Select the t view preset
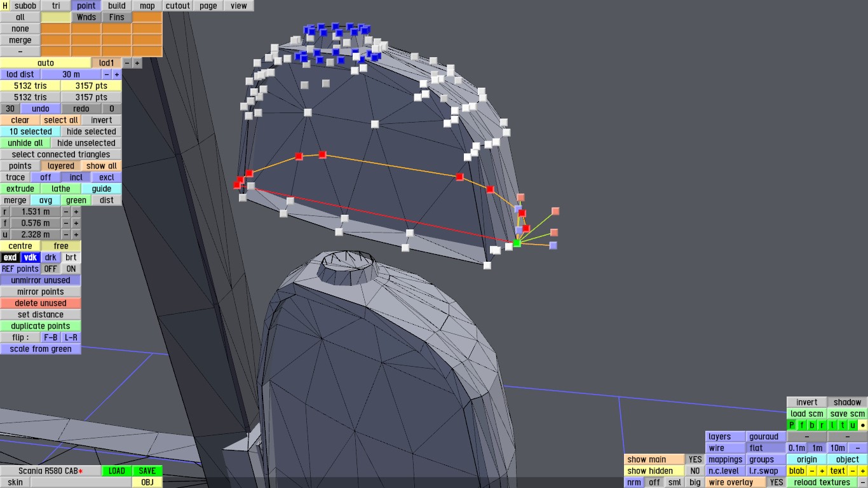Image resolution: width=868 pixels, height=488 pixels. (843, 425)
